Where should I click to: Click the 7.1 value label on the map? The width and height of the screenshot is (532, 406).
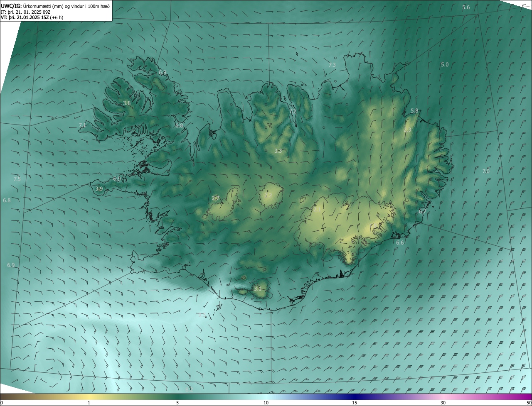pos(82,125)
